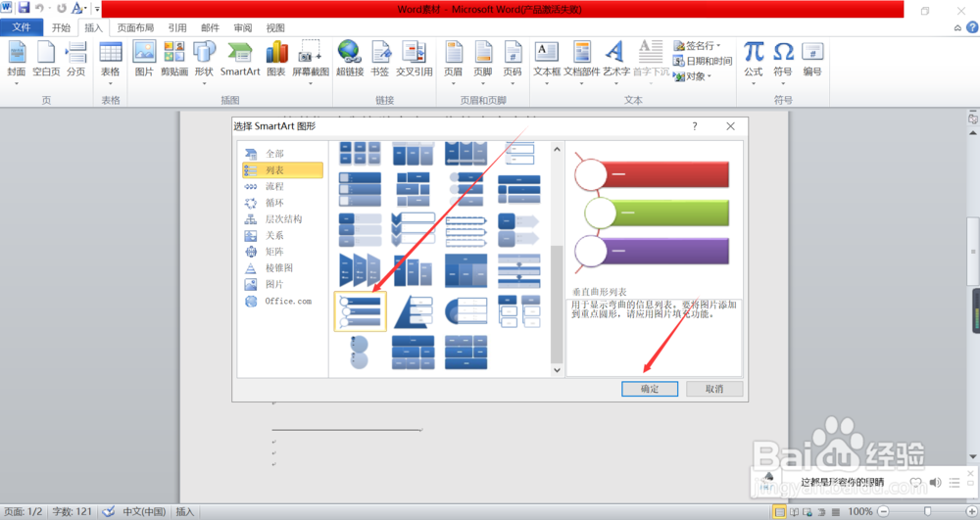
Task: Switch to the Home (开始) tab
Action: click(x=61, y=27)
